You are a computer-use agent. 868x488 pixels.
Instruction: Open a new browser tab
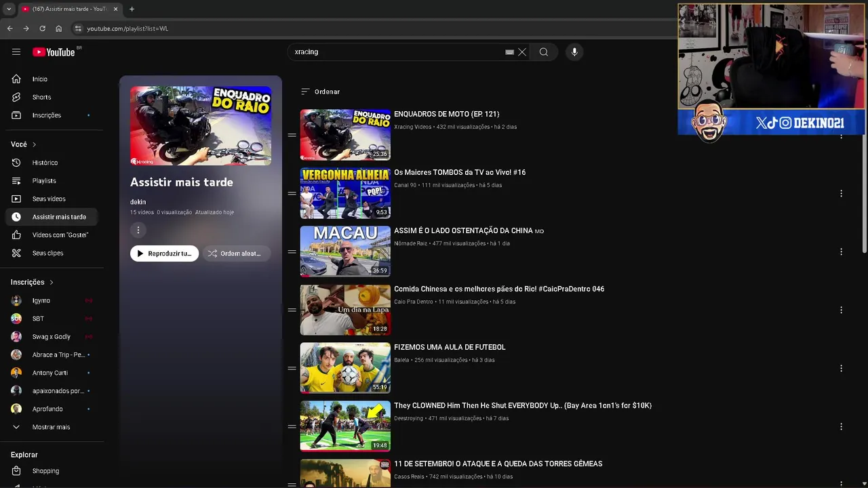click(x=132, y=9)
